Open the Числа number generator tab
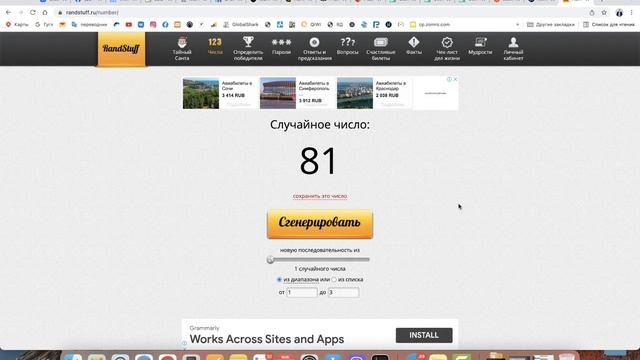640x360 pixels. [215, 46]
